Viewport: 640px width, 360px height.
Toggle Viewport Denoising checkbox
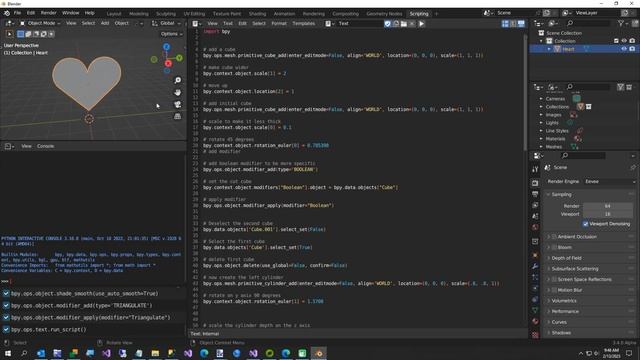586,224
